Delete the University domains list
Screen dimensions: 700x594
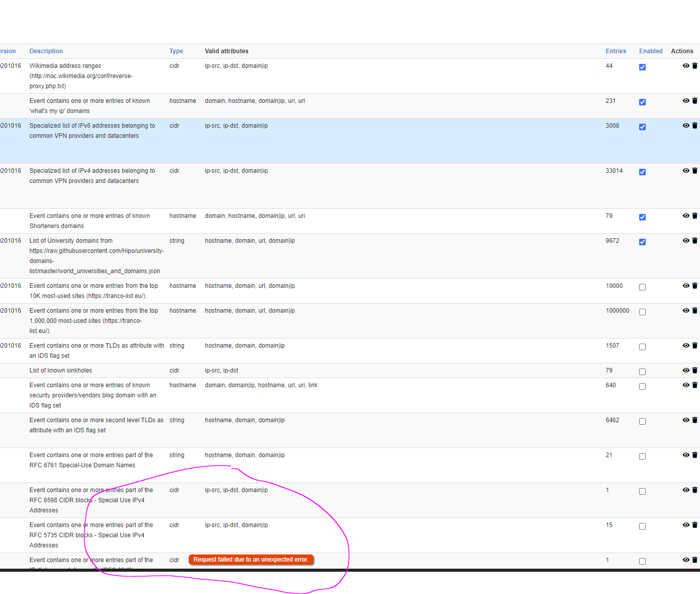tap(695, 241)
